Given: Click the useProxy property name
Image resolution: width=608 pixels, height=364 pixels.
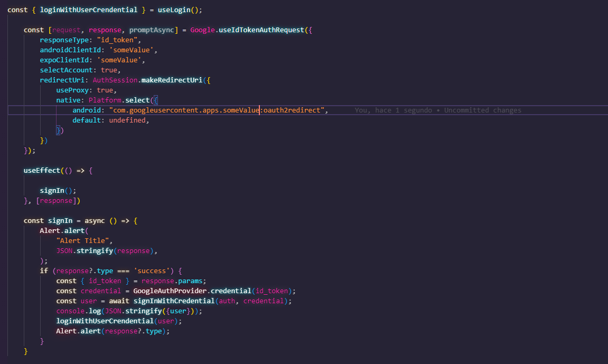Looking at the screenshot, I should 72,90.
